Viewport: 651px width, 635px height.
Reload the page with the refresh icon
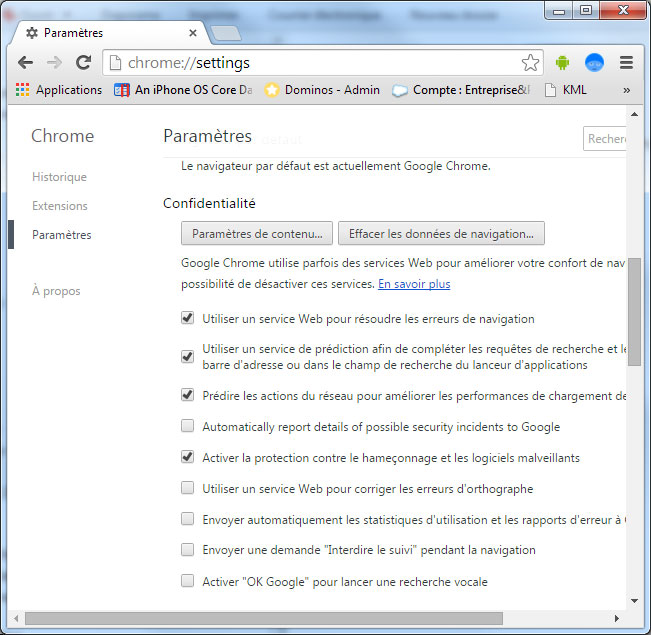click(x=83, y=63)
